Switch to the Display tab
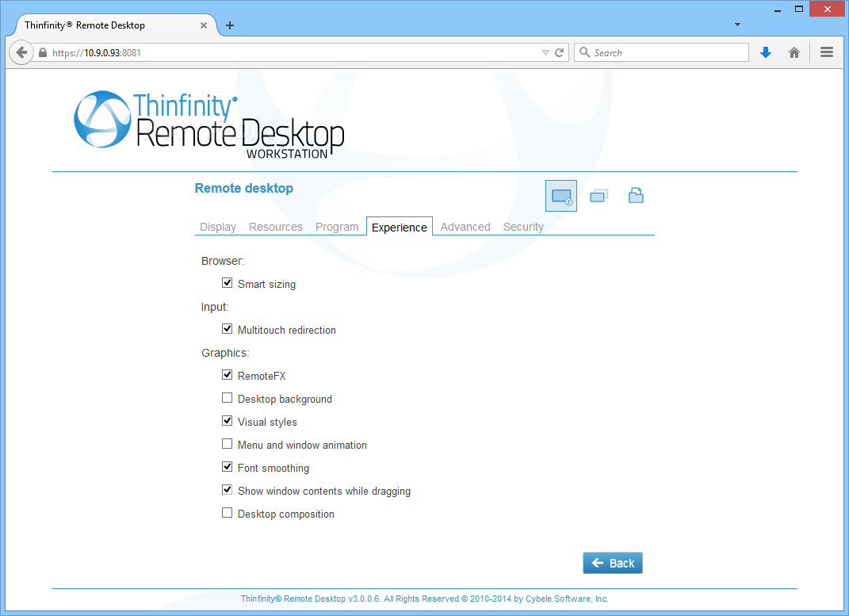 (218, 227)
